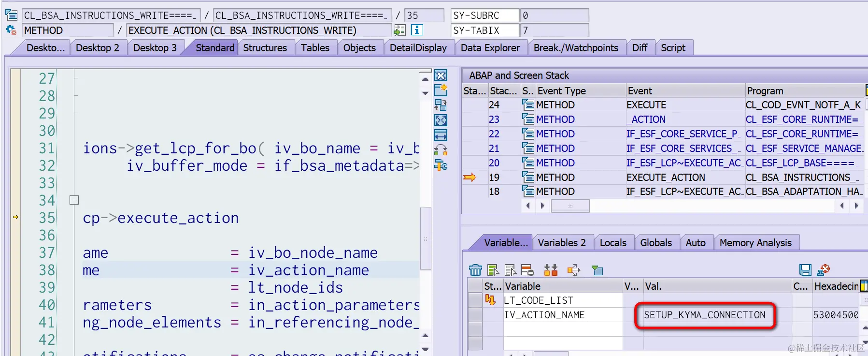Open the DetailDisplay tab

pyautogui.click(x=418, y=48)
